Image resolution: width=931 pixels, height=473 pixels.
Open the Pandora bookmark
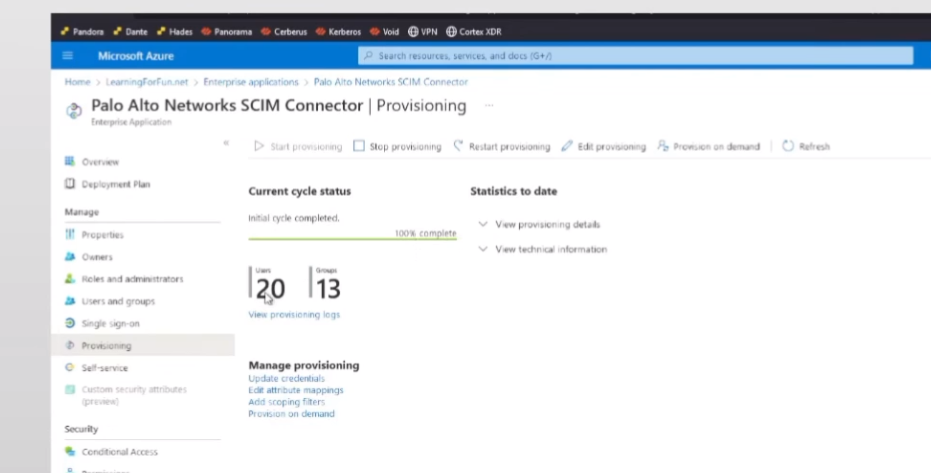82,31
